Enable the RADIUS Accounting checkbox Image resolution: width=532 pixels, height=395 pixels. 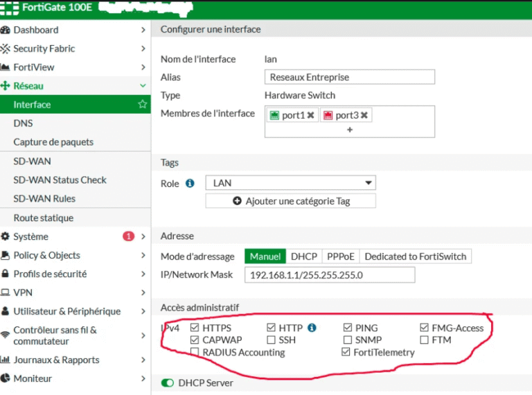coord(195,352)
